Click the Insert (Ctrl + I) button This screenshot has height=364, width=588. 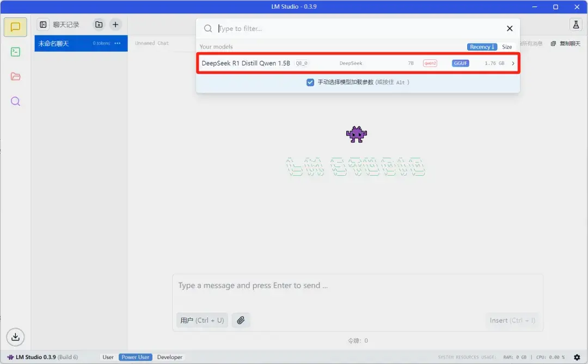pos(512,320)
